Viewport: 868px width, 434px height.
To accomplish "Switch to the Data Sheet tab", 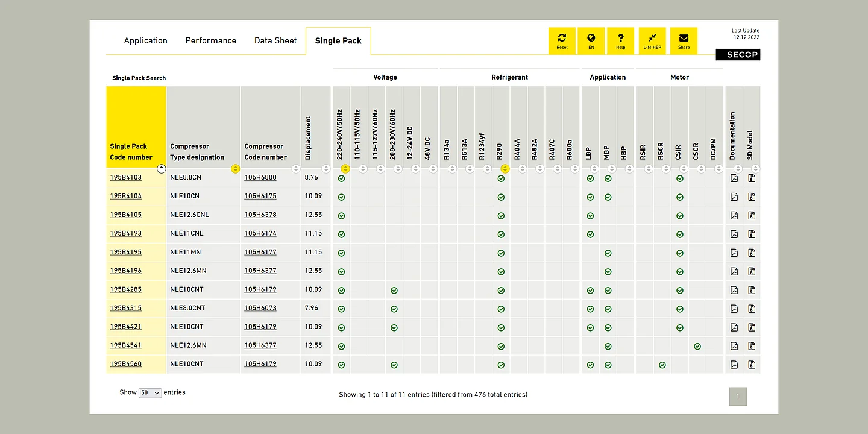I will (x=275, y=40).
